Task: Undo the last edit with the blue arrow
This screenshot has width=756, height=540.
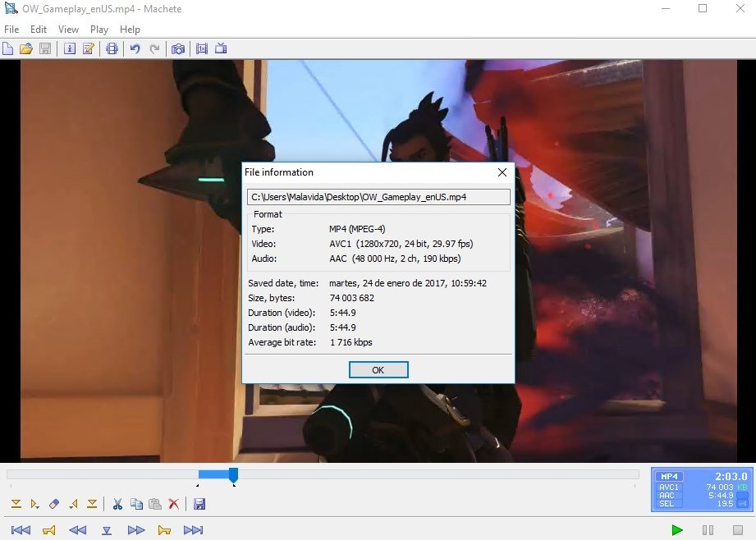Action: pyautogui.click(x=135, y=48)
